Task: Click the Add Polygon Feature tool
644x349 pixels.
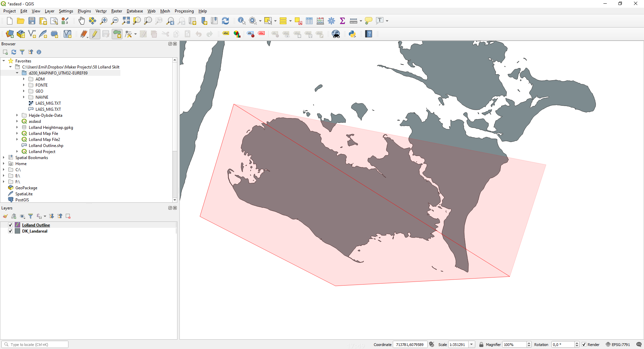Action: pos(117,34)
